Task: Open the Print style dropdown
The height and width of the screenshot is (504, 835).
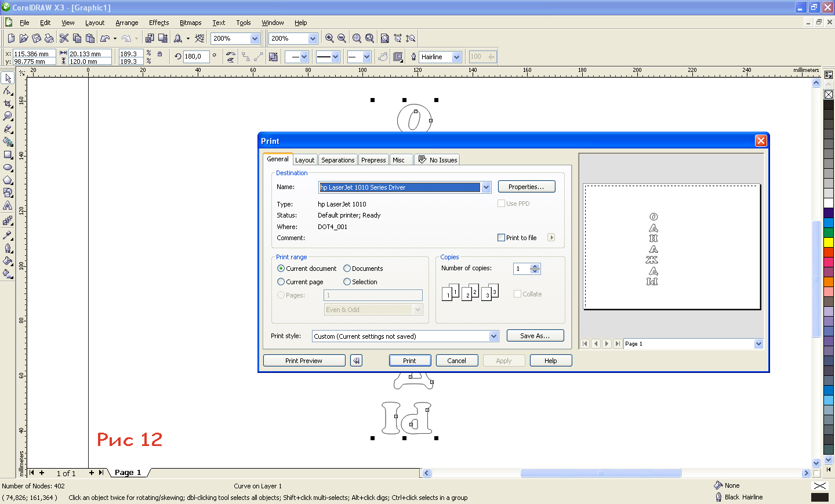Action: click(493, 336)
